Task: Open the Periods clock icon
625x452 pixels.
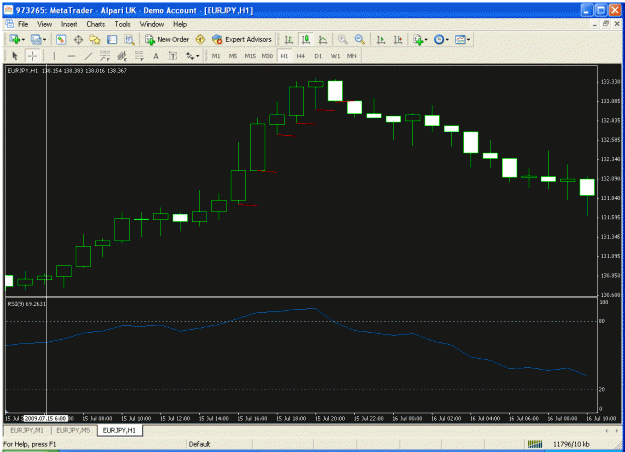Action: pos(439,39)
